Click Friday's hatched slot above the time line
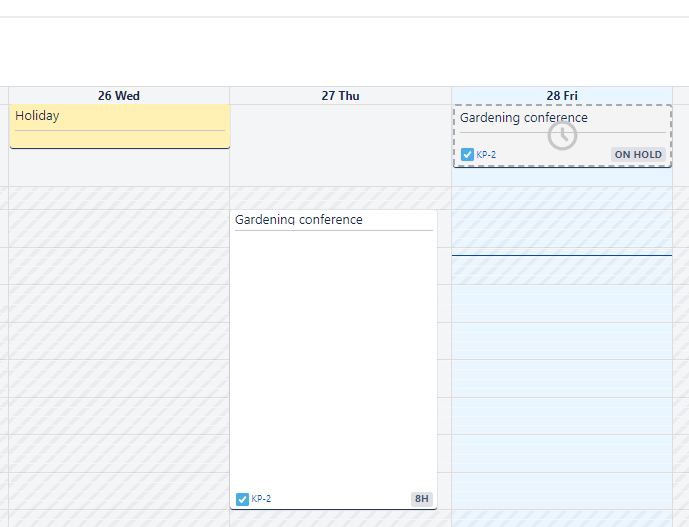The width and height of the screenshot is (689, 527). [x=561, y=230]
